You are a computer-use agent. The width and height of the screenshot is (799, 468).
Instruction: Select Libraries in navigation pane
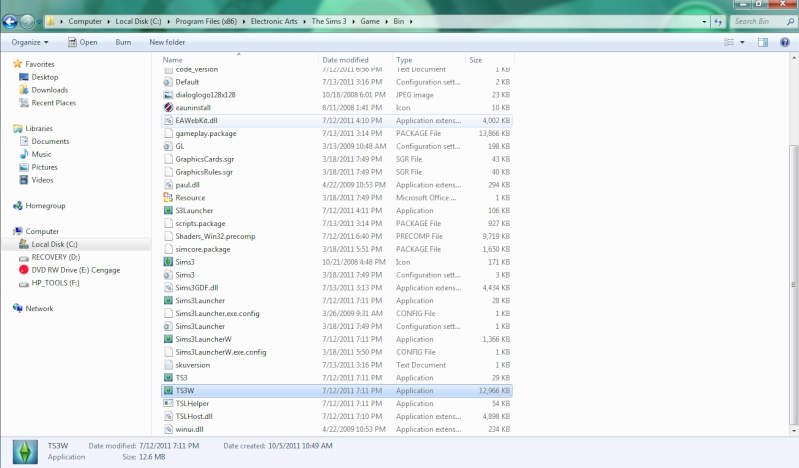39,128
